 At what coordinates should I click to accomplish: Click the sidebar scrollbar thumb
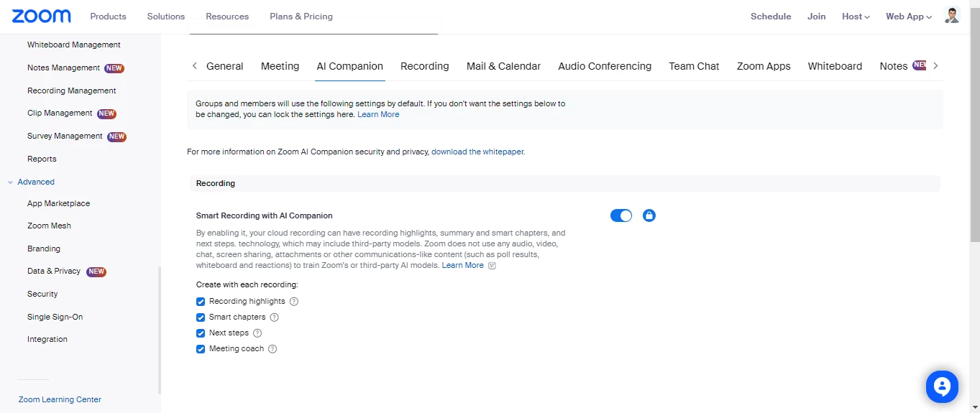coord(159,330)
